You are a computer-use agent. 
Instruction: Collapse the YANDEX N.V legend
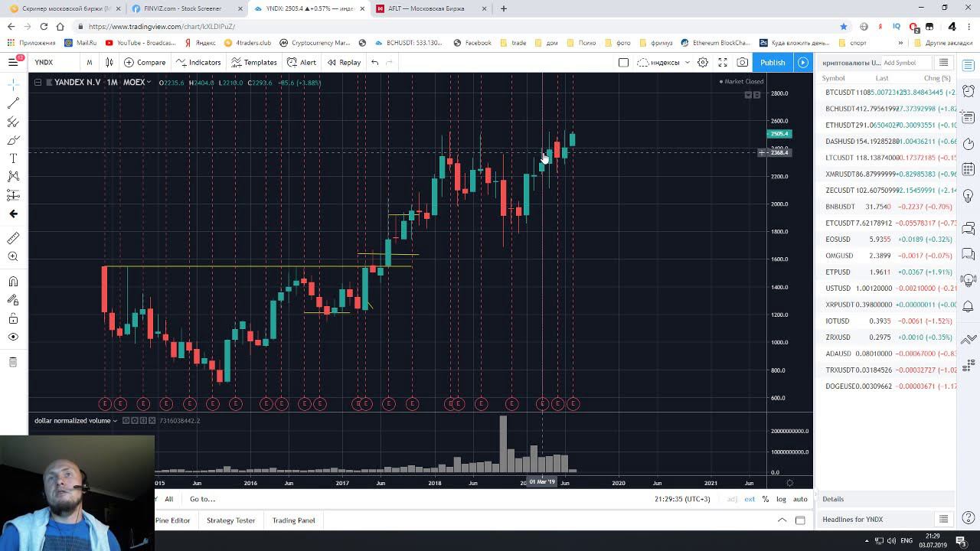tap(38, 82)
